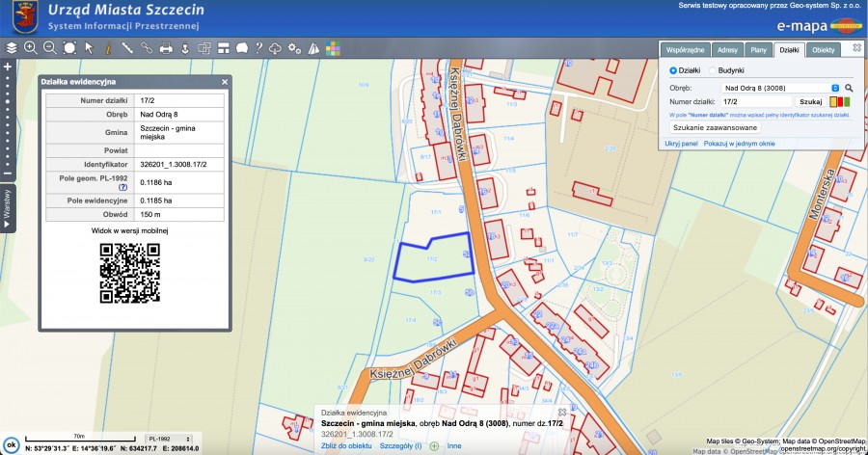Click the zoom in magnifier tool
The image size is (868, 455).
click(31, 47)
